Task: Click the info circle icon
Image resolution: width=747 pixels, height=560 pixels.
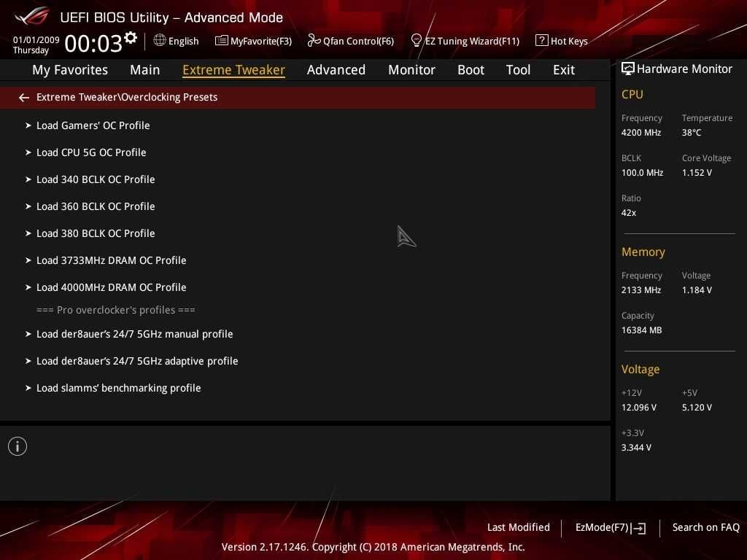Action: point(18,446)
